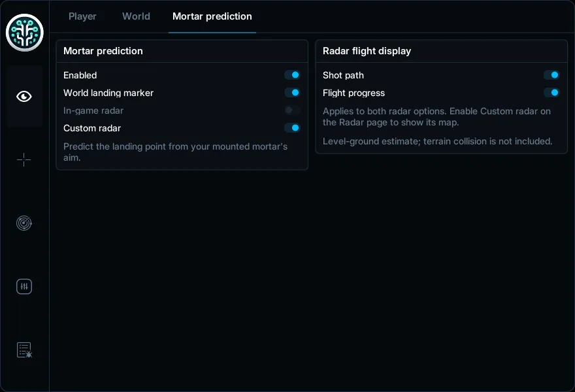Open the visuals eye icon section
575x392 pixels.
[x=24, y=97]
